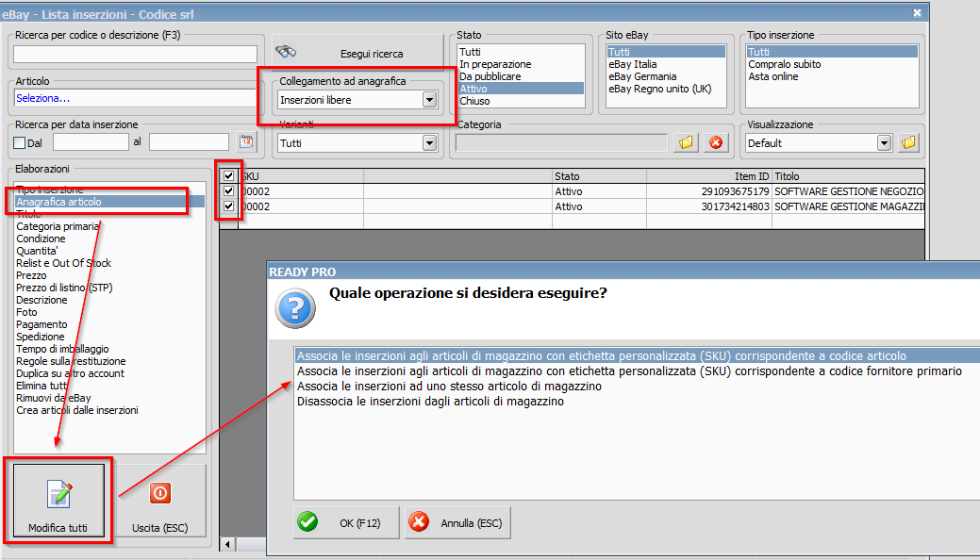Select eBay Germania in the Sito eBay list
Image resolution: width=980 pixels, height=560 pixels.
666,76
